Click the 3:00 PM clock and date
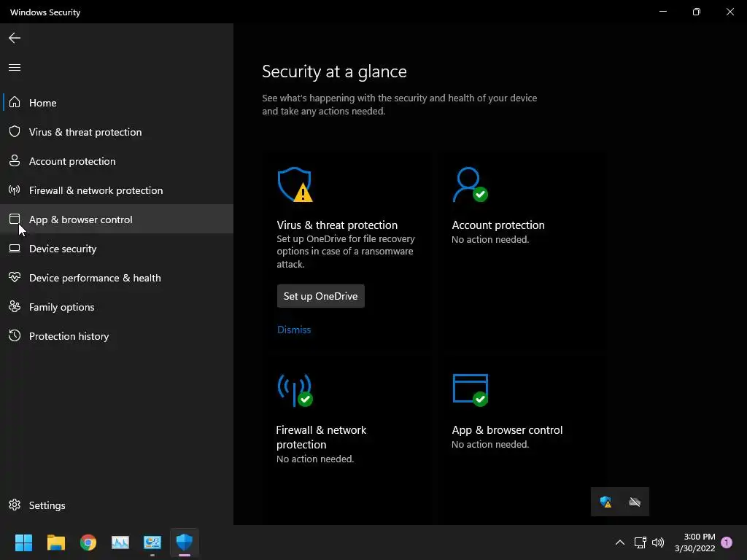747x560 pixels. pyautogui.click(x=694, y=542)
